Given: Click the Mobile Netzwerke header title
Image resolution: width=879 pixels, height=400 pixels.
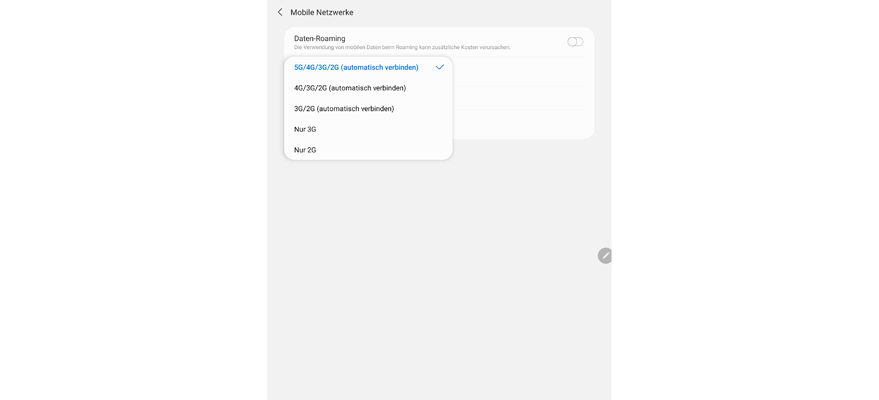Looking at the screenshot, I should pyautogui.click(x=322, y=12).
